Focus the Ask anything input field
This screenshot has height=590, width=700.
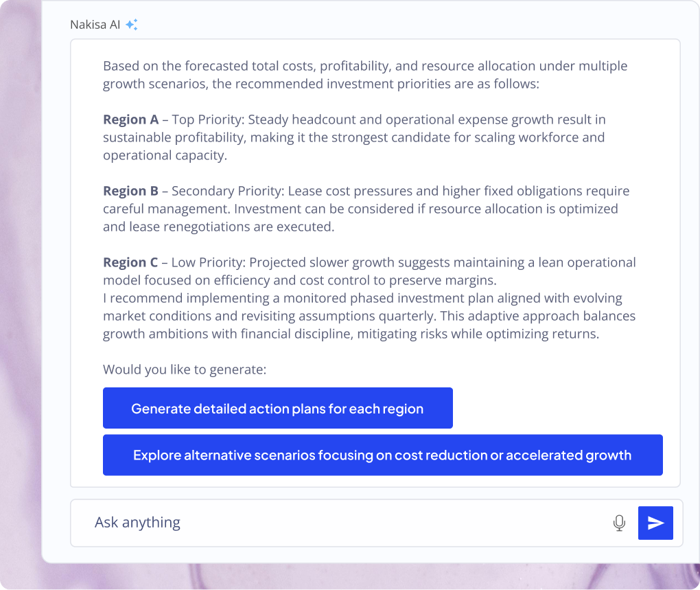click(343, 523)
